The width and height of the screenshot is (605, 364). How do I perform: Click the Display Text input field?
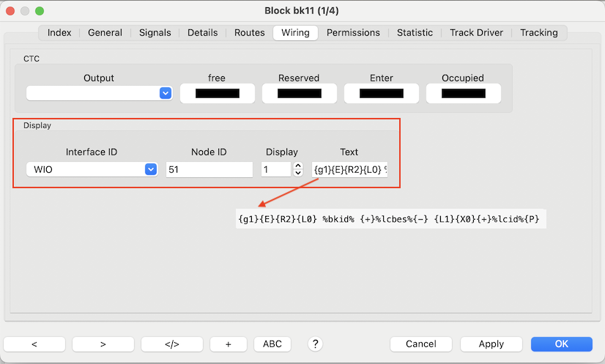click(350, 169)
